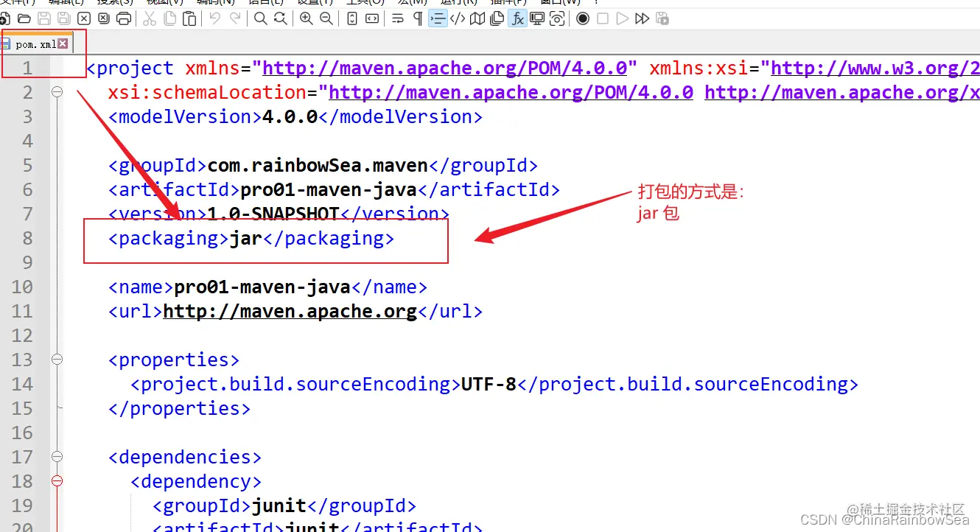Close current document via toolbar icon
Image resolution: width=980 pixels, height=532 pixels.
[84, 18]
